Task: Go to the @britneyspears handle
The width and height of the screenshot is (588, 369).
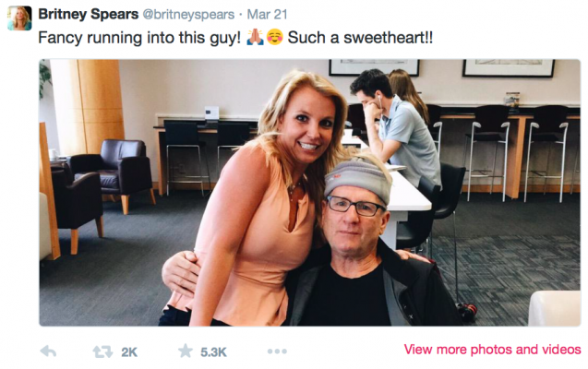Action: point(189,16)
